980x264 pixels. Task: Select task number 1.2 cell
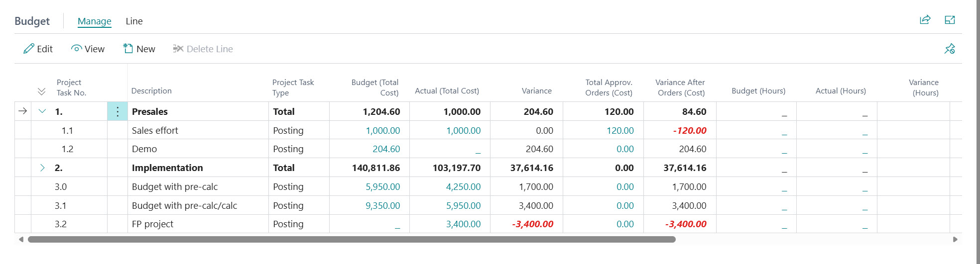pyautogui.click(x=69, y=149)
